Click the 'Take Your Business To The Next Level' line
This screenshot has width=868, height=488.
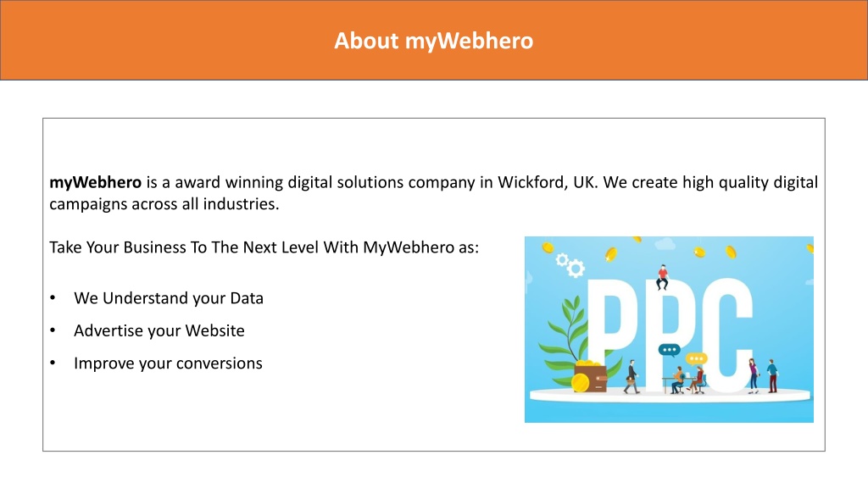[x=264, y=247]
